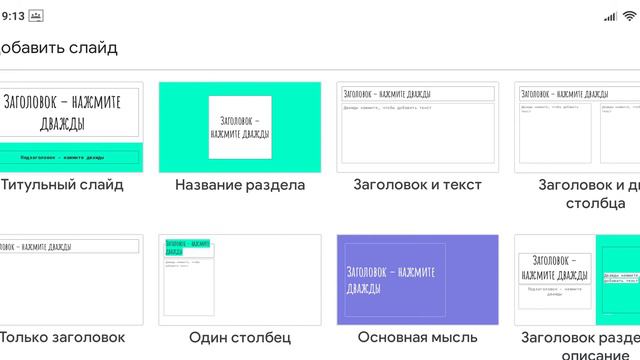Click the Титульный слайд label

[62, 185]
